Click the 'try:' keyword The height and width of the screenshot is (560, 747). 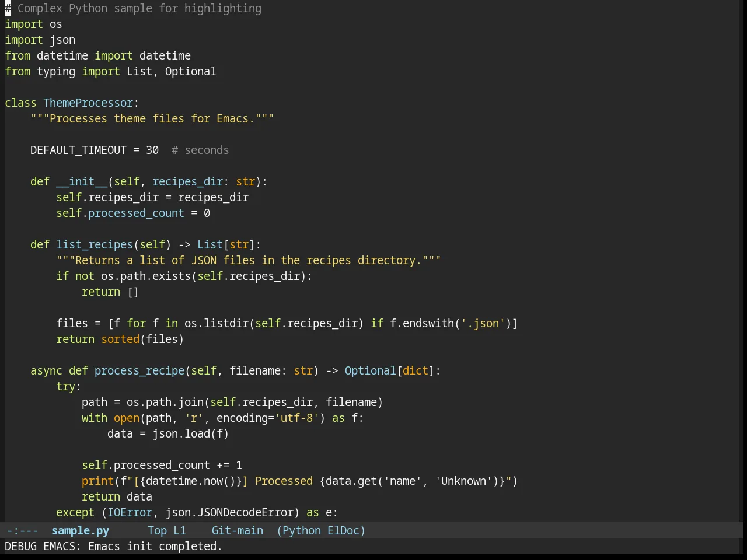coord(69,386)
